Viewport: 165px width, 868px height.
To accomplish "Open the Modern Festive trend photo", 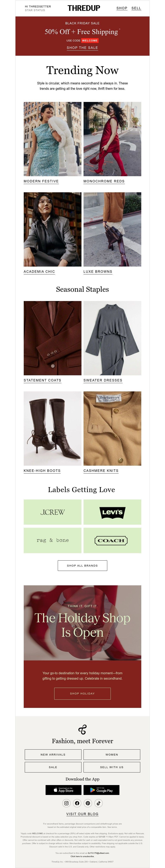I will tap(53, 139).
